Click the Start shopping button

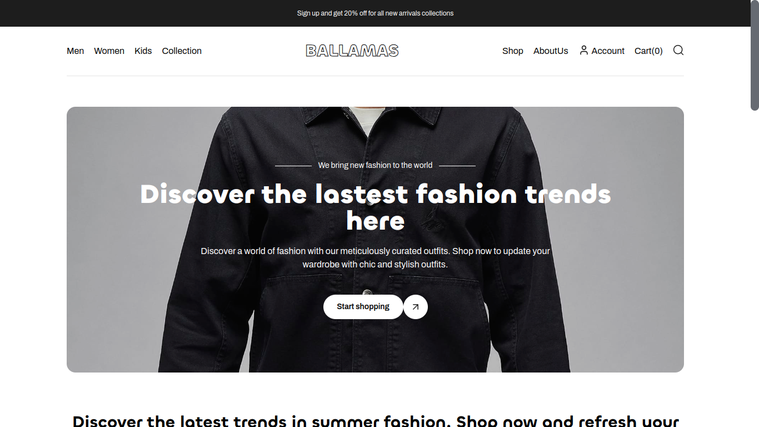pyautogui.click(x=363, y=307)
